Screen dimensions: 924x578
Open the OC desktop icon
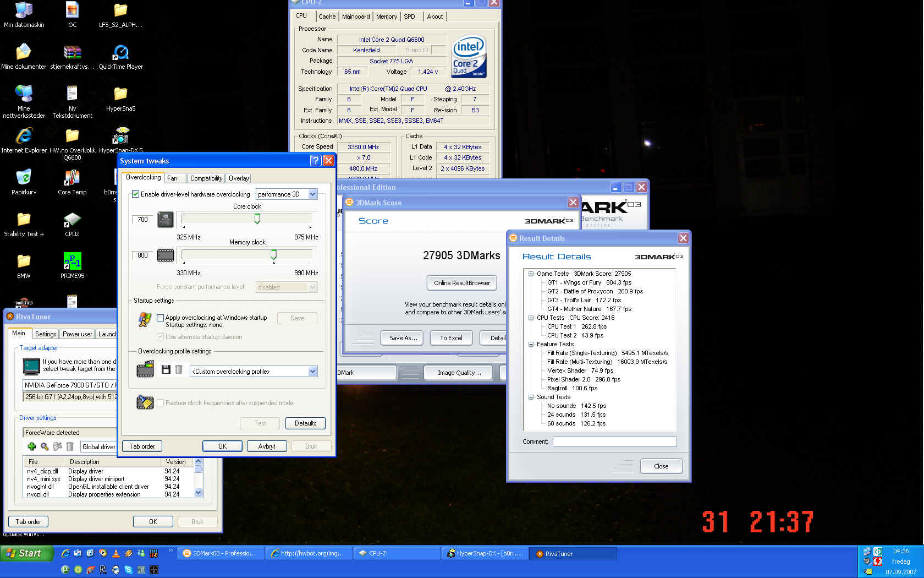(x=72, y=15)
